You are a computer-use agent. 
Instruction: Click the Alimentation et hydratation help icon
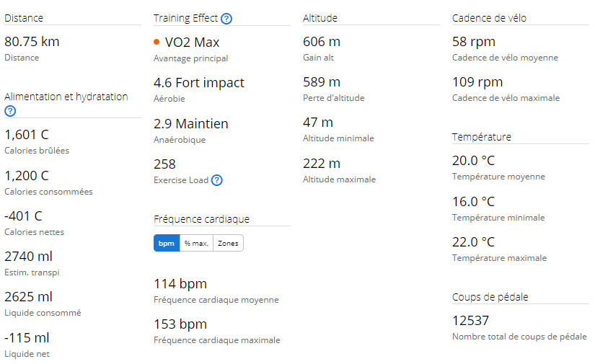coord(10,111)
